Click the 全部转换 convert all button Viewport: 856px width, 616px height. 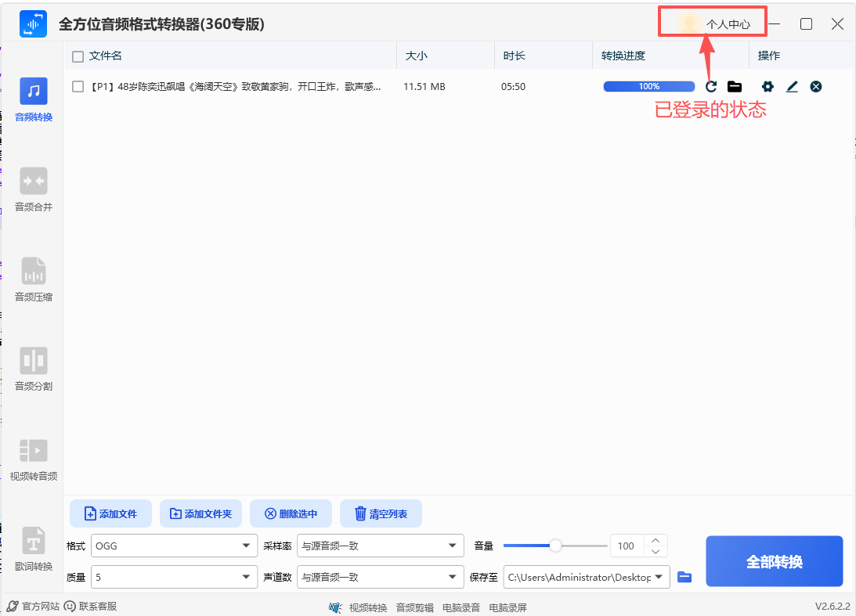click(x=774, y=562)
